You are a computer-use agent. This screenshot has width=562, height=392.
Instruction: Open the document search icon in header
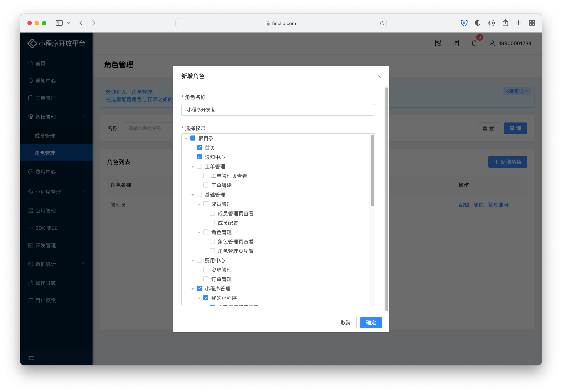[438, 43]
